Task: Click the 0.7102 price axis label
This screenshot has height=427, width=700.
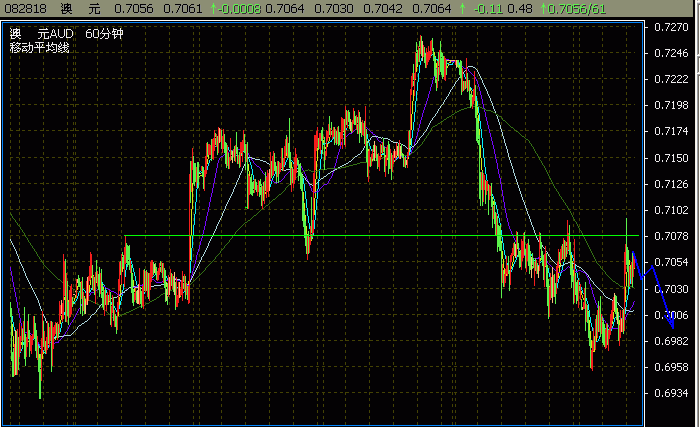Action: pyautogui.click(x=671, y=210)
